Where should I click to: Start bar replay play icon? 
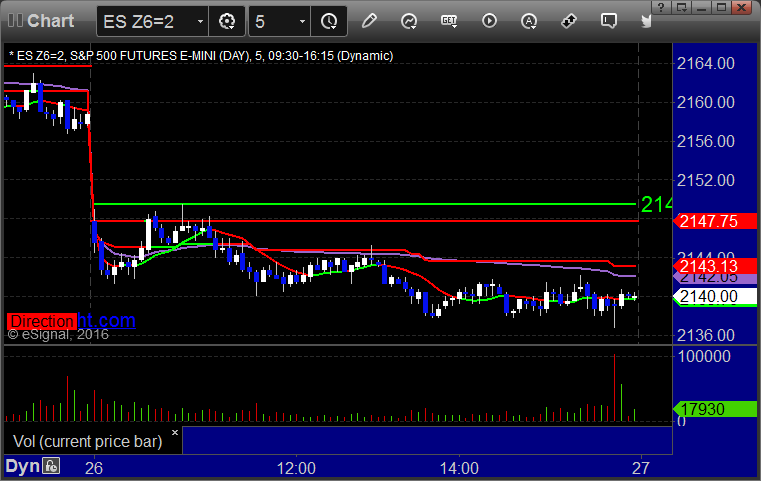coord(489,21)
